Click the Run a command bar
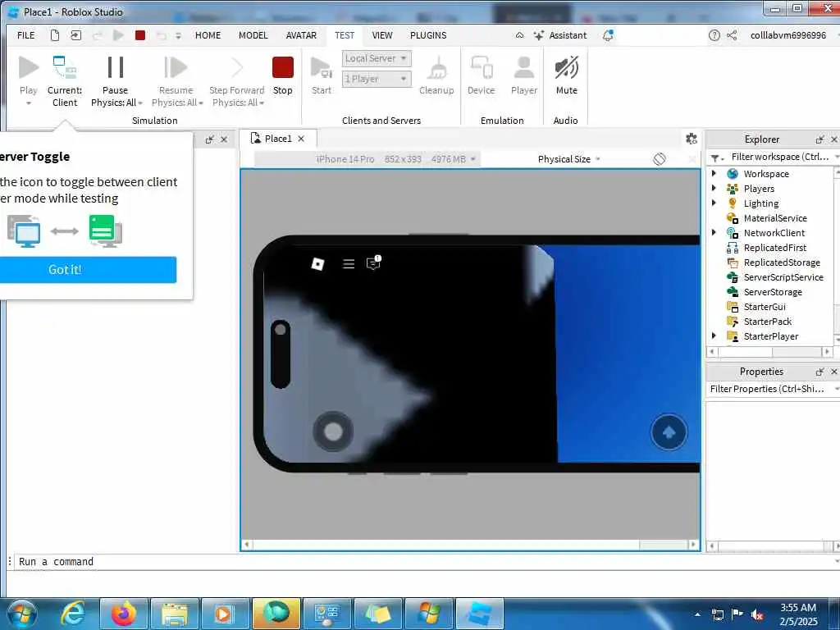Viewport: 840px width, 630px height. click(x=423, y=561)
